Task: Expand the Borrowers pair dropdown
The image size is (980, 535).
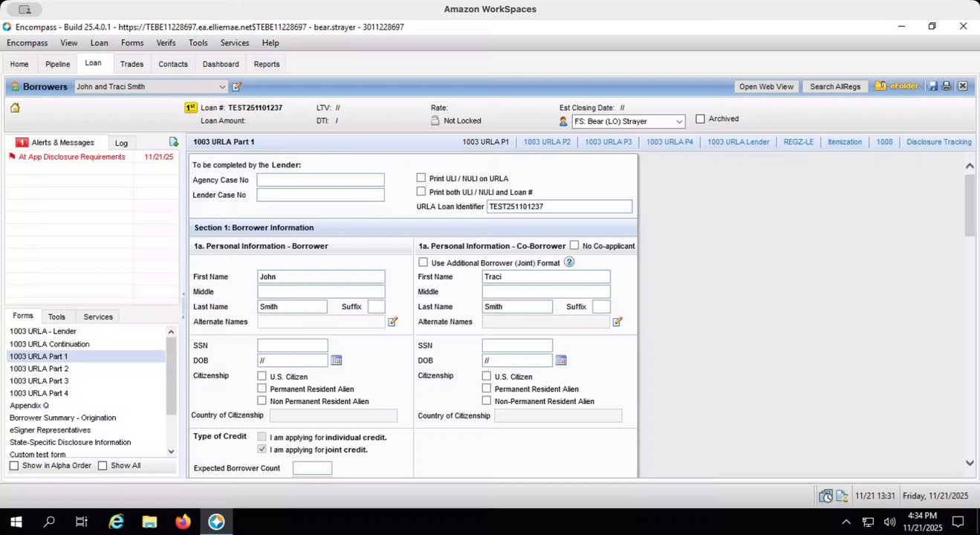Action: 221,87
